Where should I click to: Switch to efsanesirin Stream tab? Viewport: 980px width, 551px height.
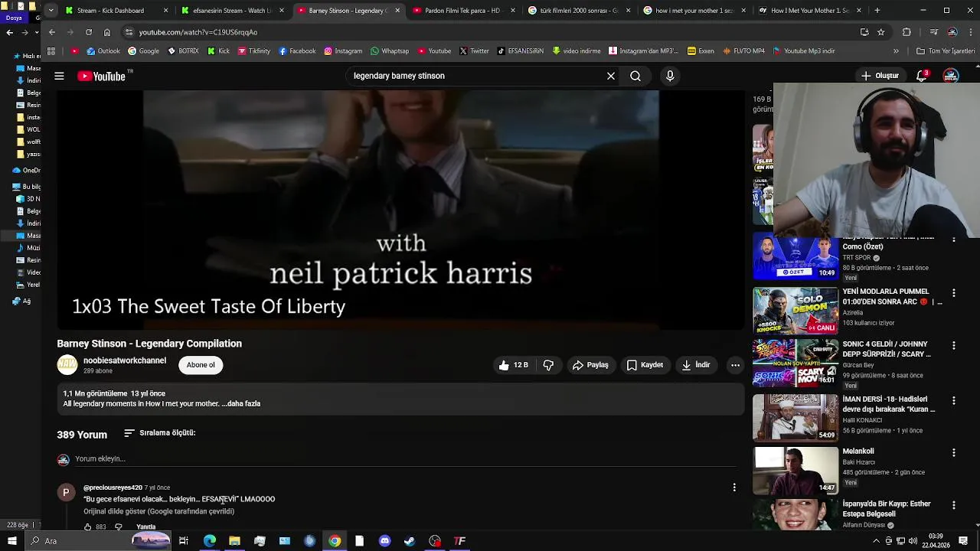tap(234, 11)
